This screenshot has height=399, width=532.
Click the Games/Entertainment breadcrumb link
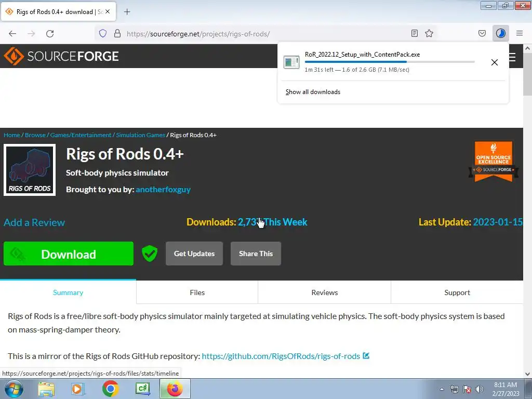coord(81,135)
